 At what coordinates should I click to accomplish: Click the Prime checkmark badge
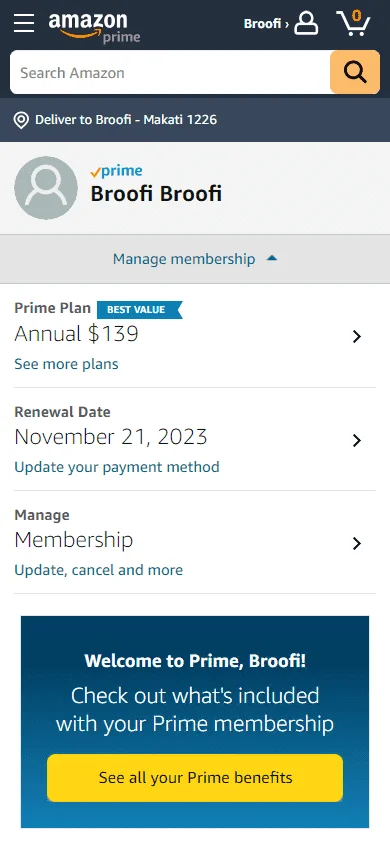[x=116, y=171]
